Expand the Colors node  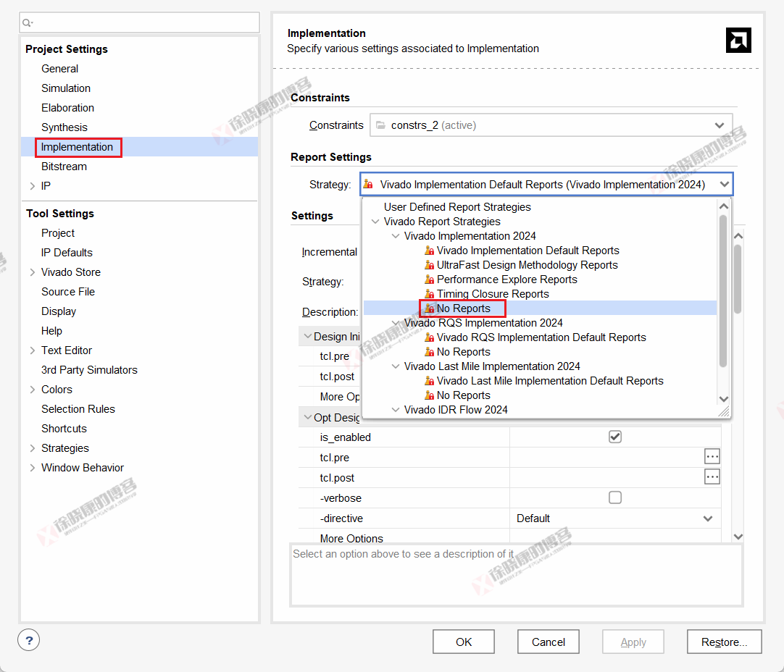pyautogui.click(x=33, y=389)
